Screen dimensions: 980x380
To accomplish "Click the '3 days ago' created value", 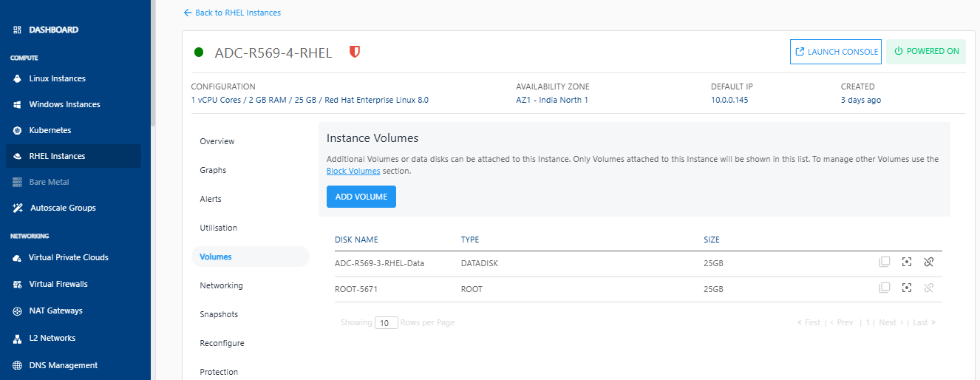I will tap(861, 100).
